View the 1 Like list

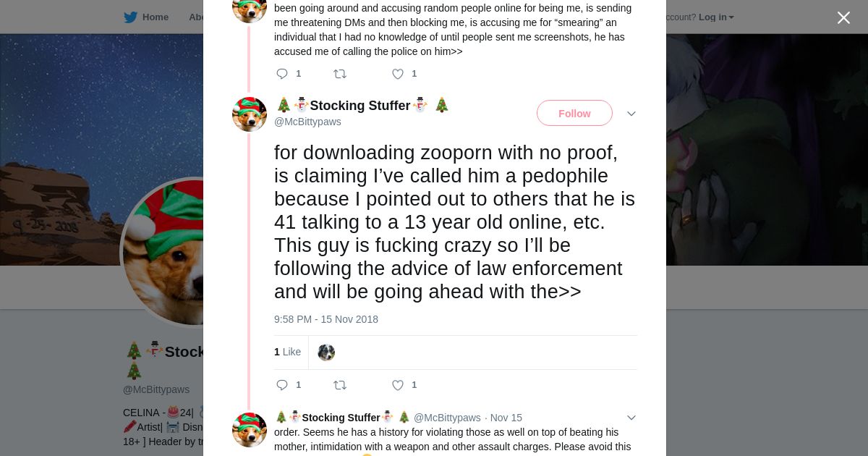287,352
